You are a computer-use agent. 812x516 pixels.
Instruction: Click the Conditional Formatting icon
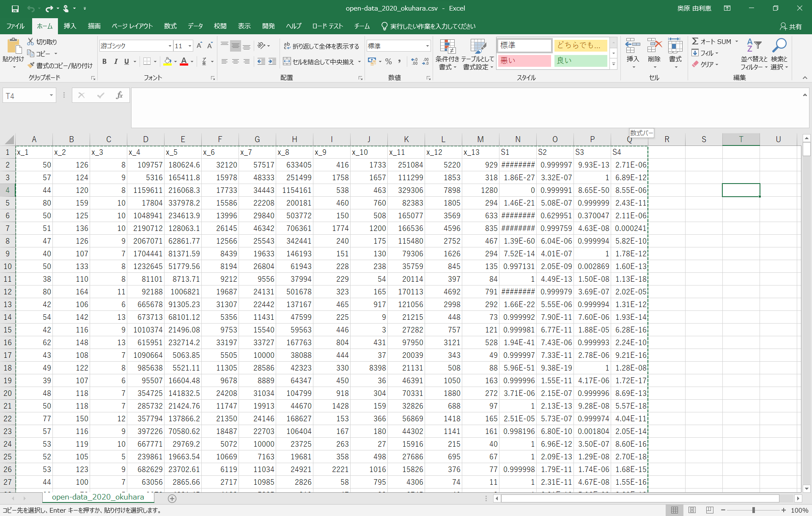coord(447,47)
